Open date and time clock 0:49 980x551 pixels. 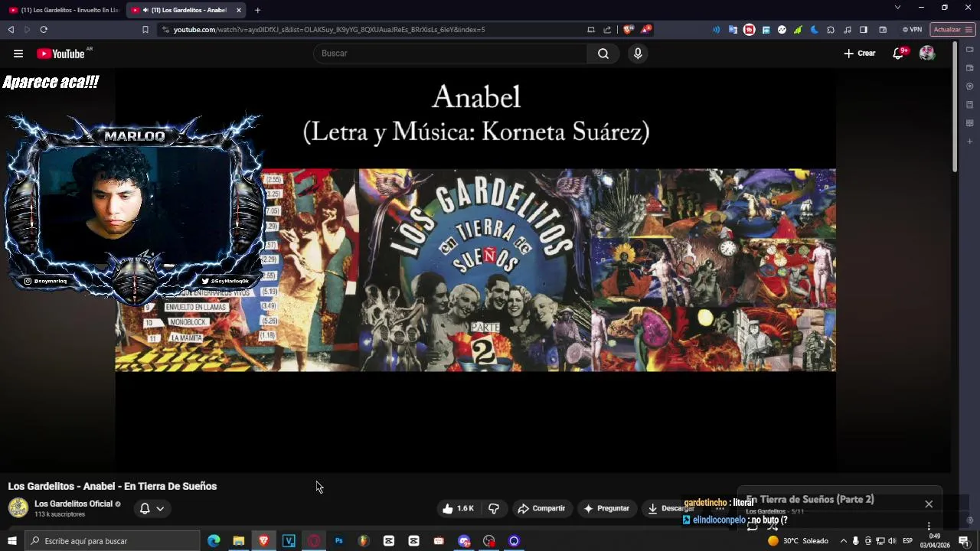click(935, 541)
